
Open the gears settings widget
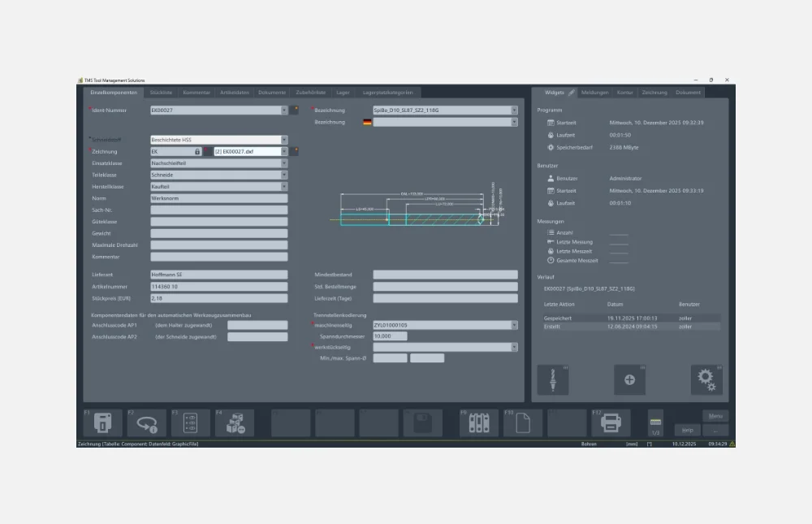706,379
